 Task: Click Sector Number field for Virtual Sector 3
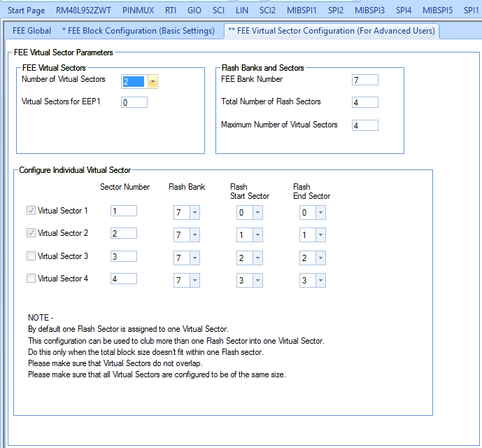[124, 256]
